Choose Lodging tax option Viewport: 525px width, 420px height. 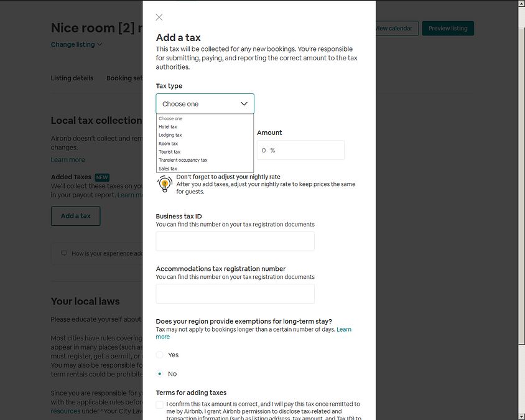pos(170,135)
